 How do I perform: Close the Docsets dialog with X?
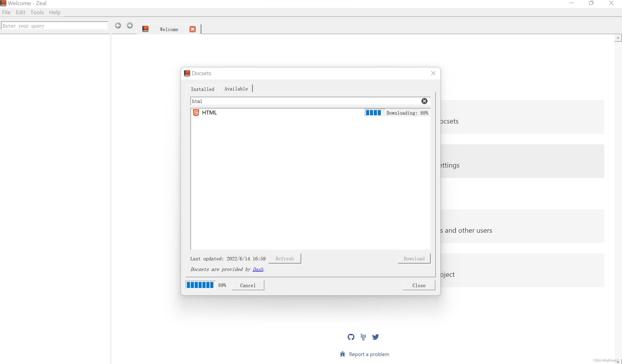[x=433, y=73]
